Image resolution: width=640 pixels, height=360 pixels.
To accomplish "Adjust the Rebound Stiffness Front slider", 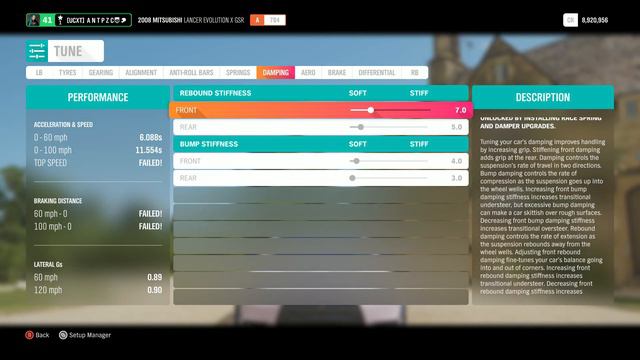I will coord(390,110).
